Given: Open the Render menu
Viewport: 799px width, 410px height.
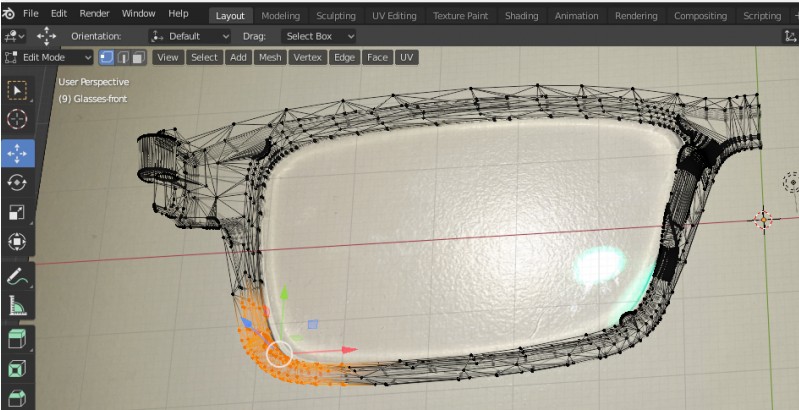Looking at the screenshot, I should 94,14.
